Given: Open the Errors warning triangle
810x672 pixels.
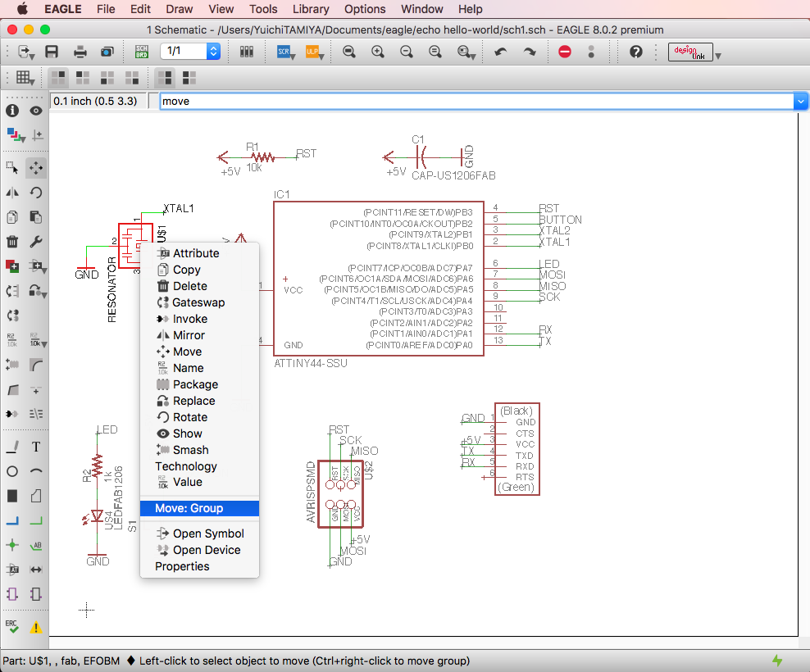Looking at the screenshot, I should (x=35, y=627).
